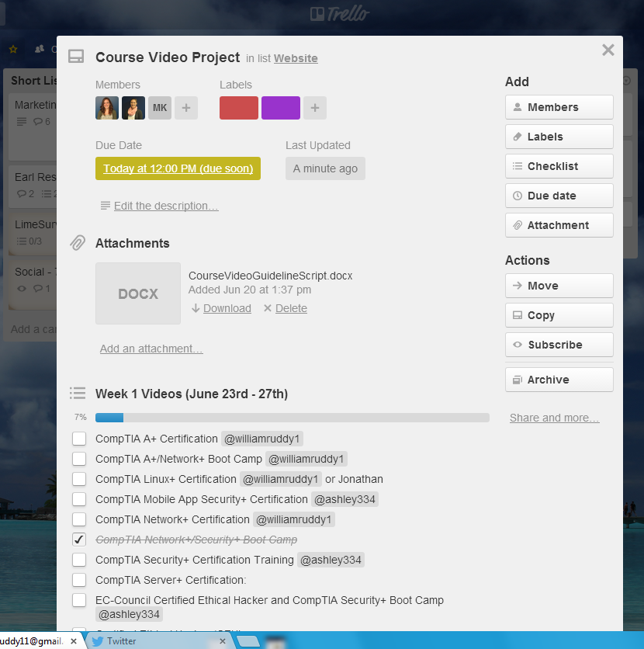Click the MK member initials avatar
The width and height of the screenshot is (644, 649).
(x=160, y=108)
